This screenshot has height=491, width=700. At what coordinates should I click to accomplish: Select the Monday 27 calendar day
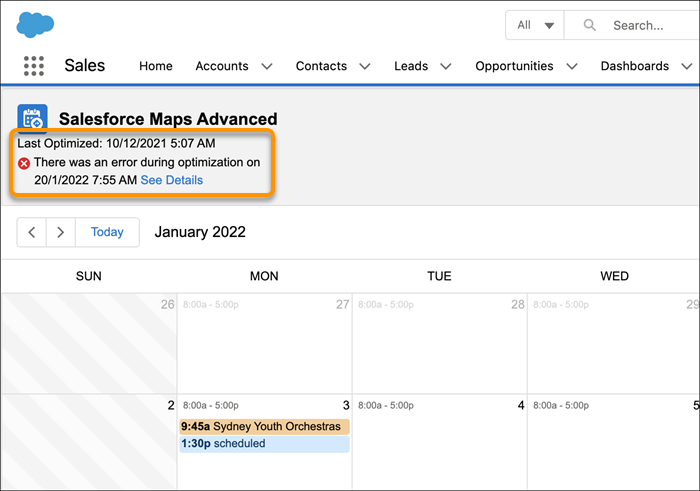tap(264, 343)
